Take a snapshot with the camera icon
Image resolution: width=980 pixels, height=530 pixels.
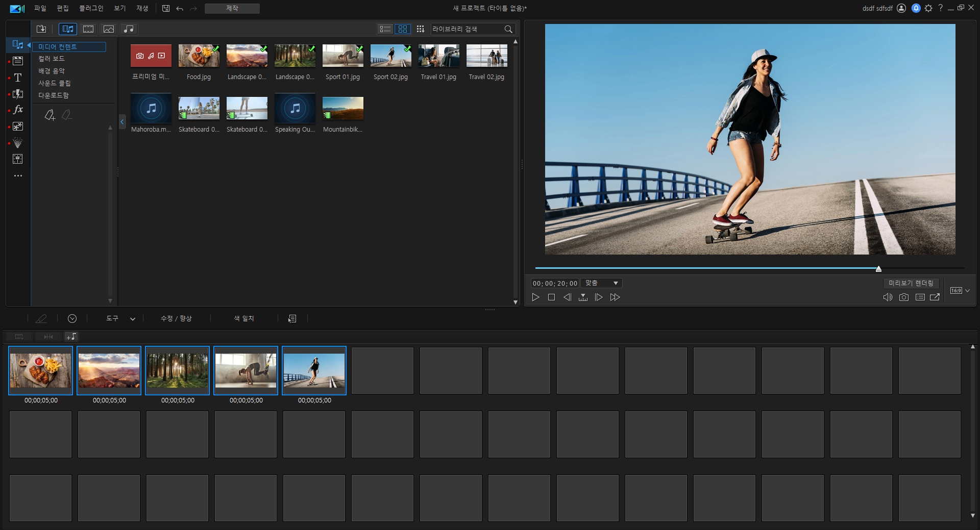tap(903, 297)
